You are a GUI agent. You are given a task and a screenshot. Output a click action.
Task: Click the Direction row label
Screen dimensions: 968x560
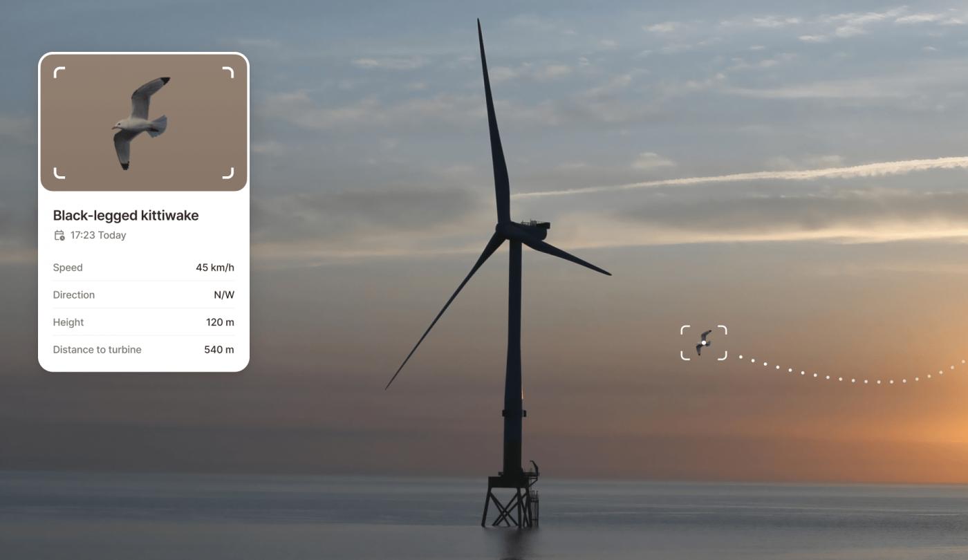[74, 295]
